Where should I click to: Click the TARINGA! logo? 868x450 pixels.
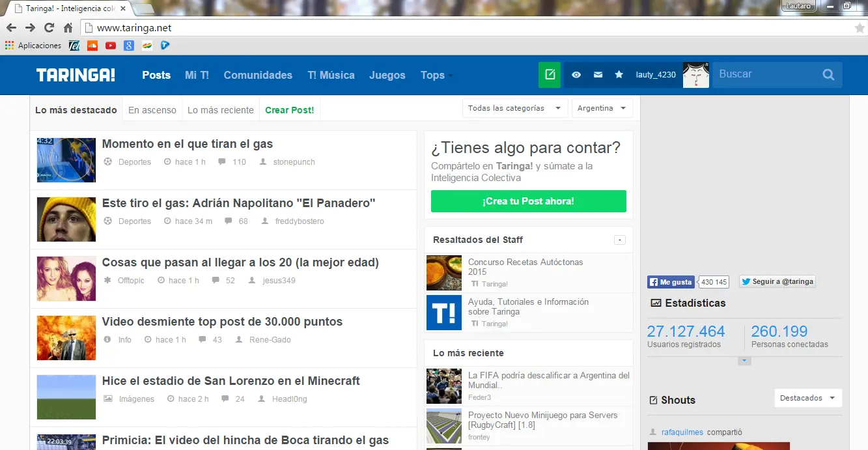(x=76, y=75)
